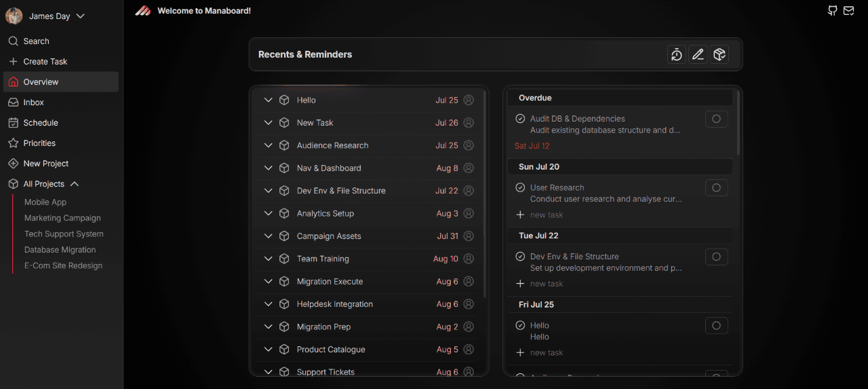Click assignee icon on Campaign Assets row
The height and width of the screenshot is (389, 868).
point(469,236)
